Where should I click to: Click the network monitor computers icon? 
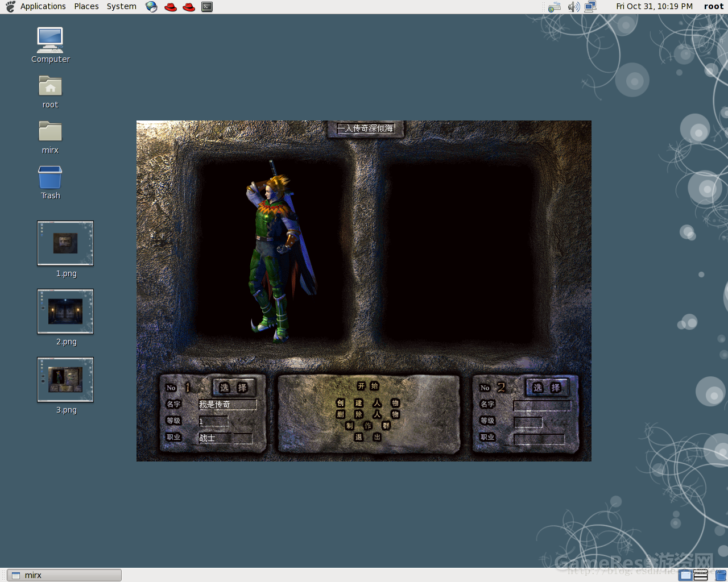(x=590, y=7)
